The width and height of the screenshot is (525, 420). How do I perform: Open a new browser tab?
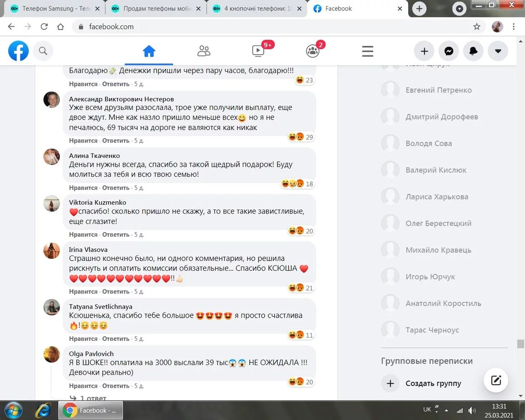tap(419, 9)
